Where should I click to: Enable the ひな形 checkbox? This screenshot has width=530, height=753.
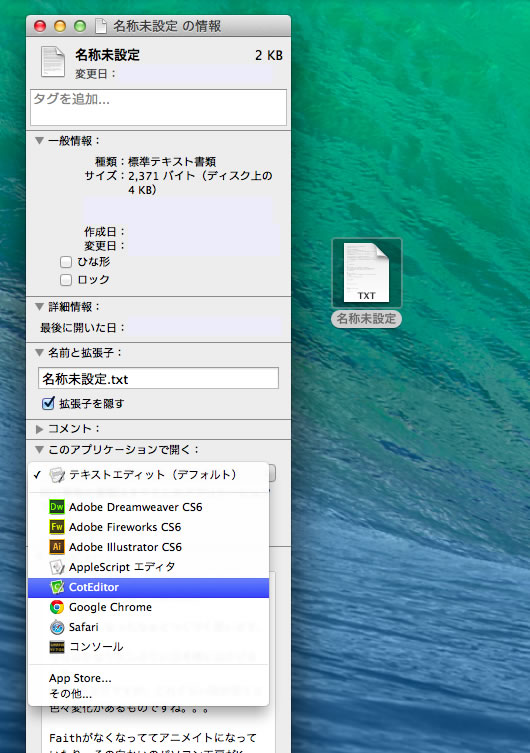point(66,262)
